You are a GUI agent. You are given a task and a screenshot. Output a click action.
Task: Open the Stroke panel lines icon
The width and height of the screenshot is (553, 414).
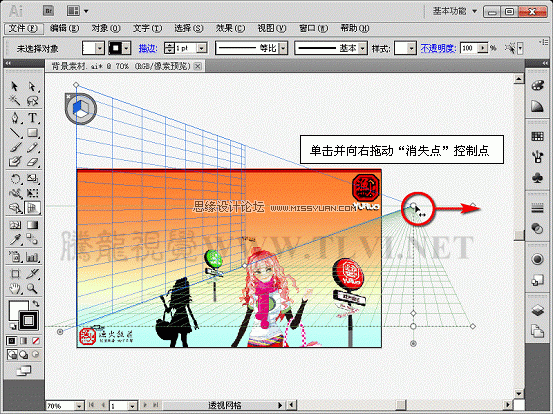[x=537, y=208]
